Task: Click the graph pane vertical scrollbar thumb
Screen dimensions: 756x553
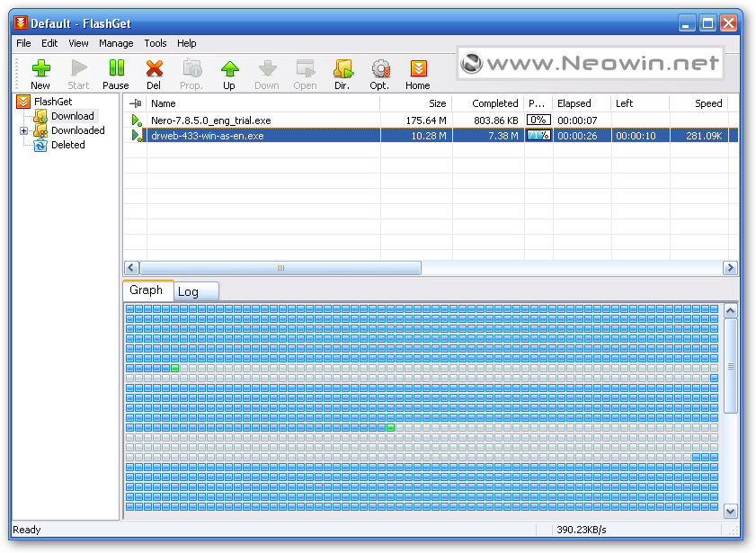Action: [731, 366]
